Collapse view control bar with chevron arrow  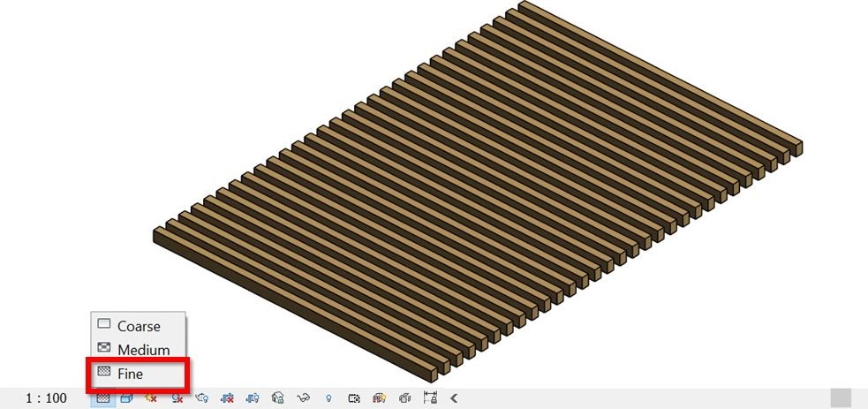pos(454,398)
